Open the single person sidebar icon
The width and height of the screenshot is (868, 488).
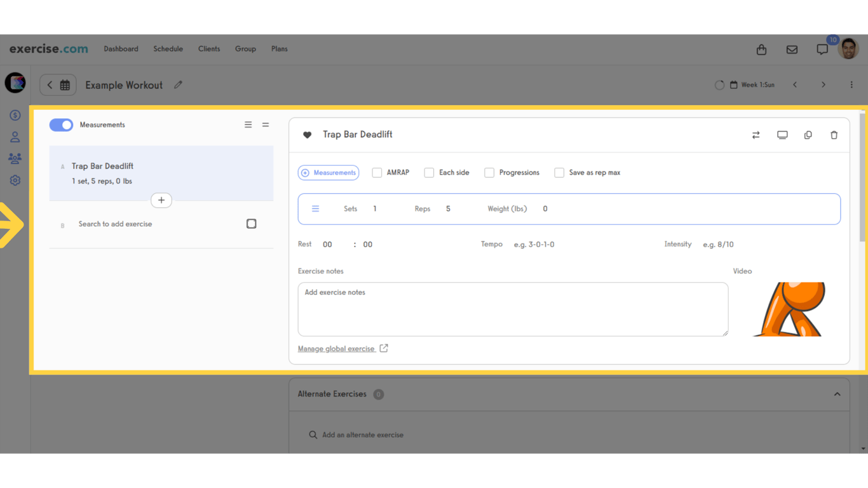pos(15,137)
